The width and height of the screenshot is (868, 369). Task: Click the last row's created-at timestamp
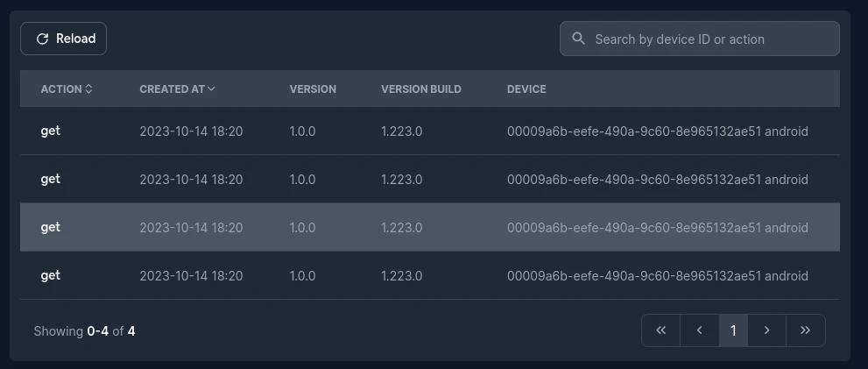point(191,276)
